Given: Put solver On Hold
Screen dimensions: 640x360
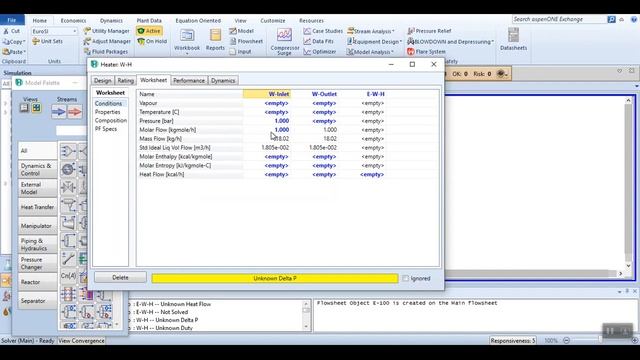Looking at the screenshot, I should click(x=152, y=41).
